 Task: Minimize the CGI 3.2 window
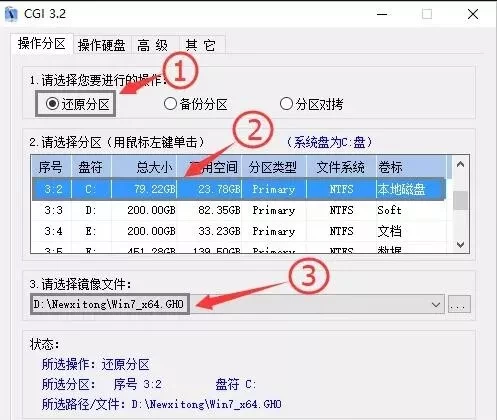pyautogui.click(x=382, y=14)
